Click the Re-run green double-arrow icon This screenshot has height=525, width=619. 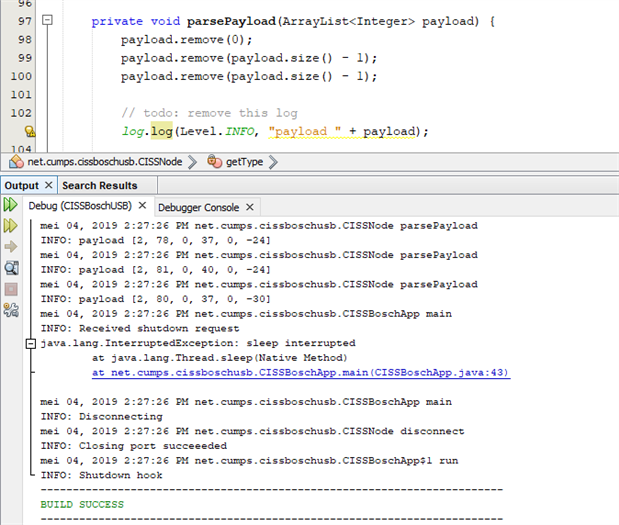coord(11,205)
